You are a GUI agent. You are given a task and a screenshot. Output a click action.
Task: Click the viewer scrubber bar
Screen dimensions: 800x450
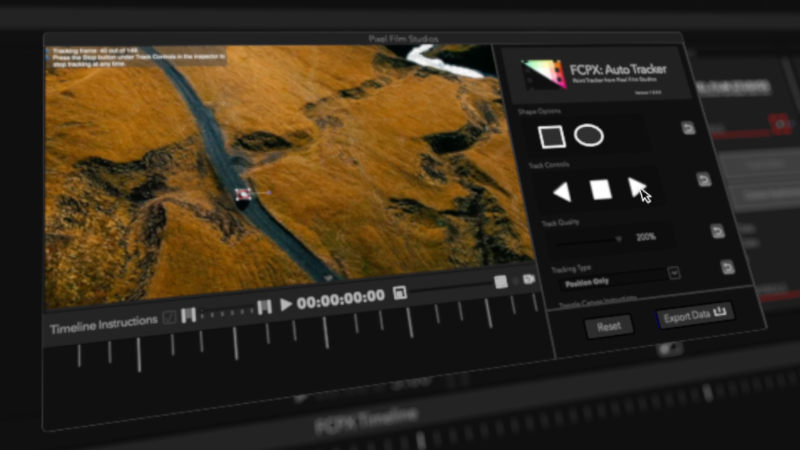pos(452,288)
